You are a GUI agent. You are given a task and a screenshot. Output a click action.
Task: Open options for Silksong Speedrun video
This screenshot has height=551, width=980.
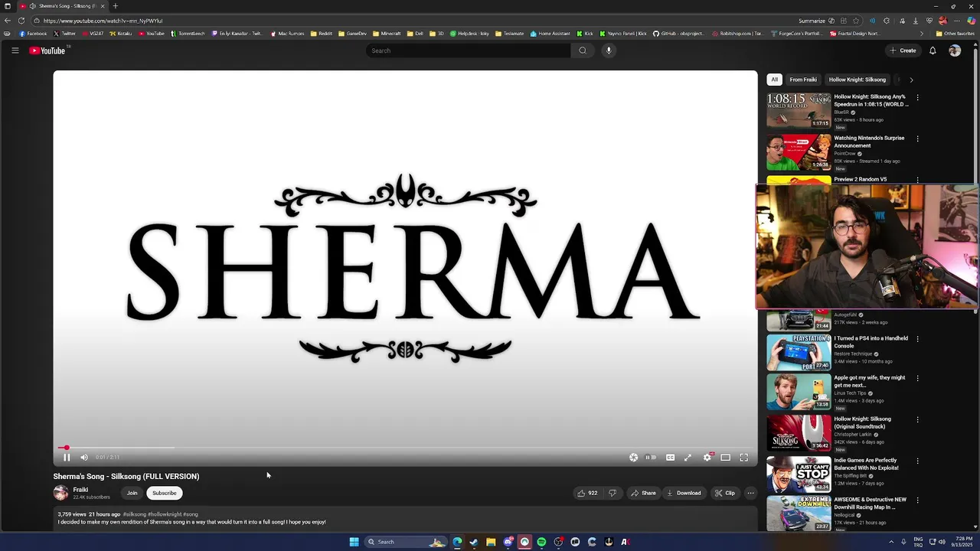coord(917,98)
